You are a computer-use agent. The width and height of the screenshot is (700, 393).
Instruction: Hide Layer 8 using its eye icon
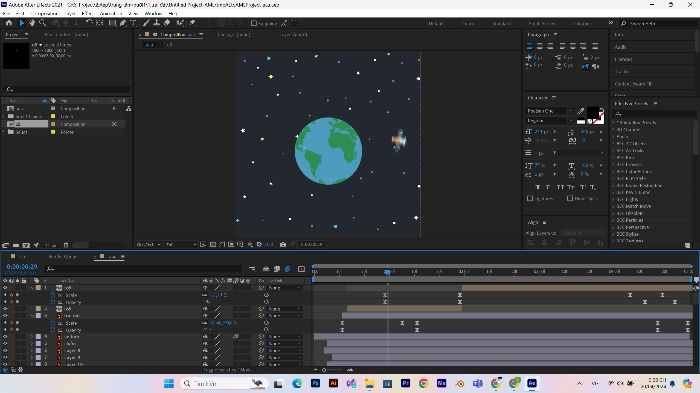(x=5, y=351)
